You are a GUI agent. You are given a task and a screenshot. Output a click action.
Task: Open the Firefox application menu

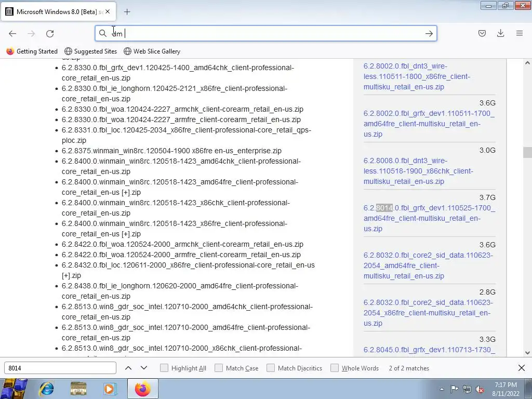[x=520, y=33]
